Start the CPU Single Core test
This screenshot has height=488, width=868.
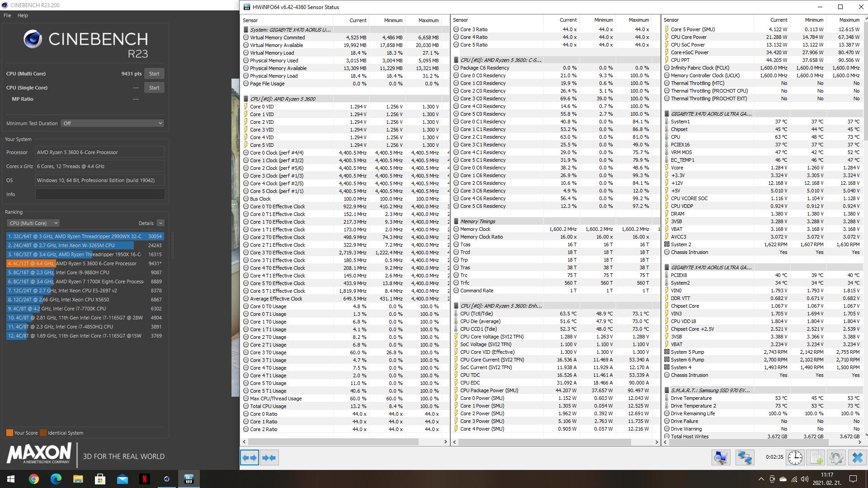click(x=154, y=88)
